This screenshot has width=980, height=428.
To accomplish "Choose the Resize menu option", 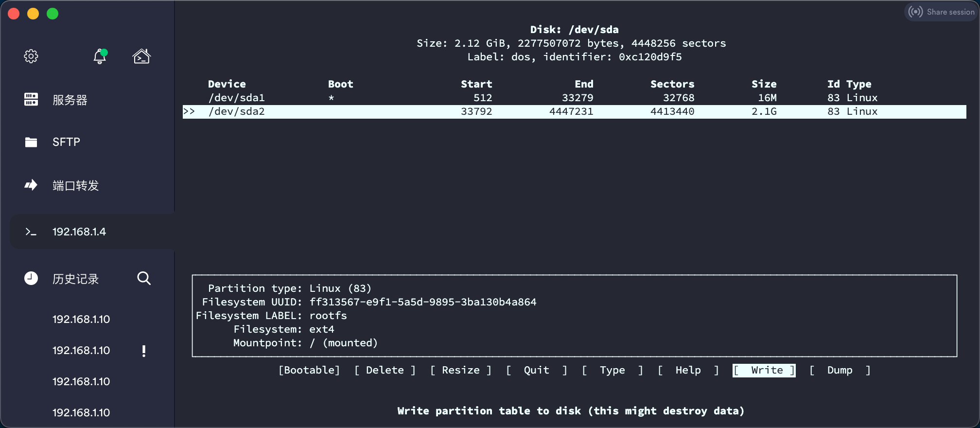I will (x=460, y=371).
